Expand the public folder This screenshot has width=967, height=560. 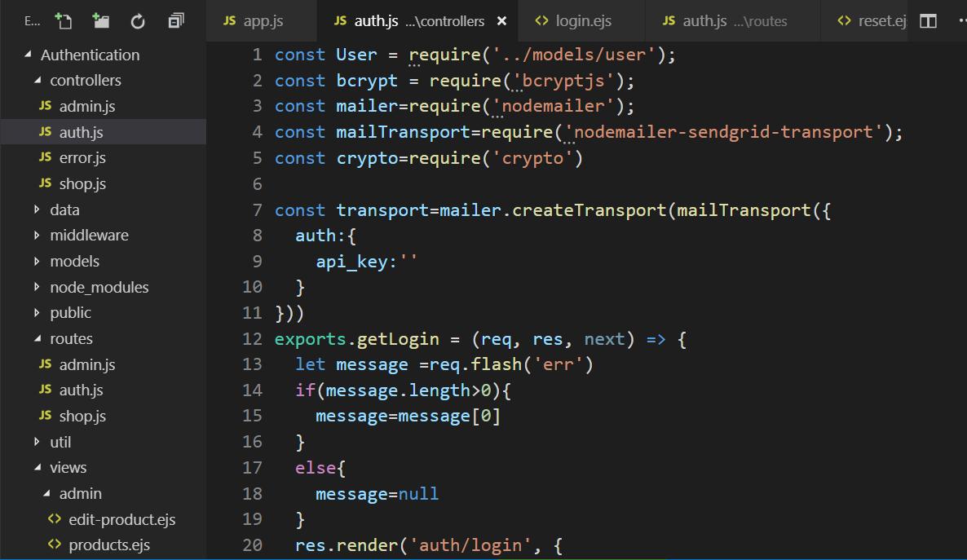pos(37,313)
